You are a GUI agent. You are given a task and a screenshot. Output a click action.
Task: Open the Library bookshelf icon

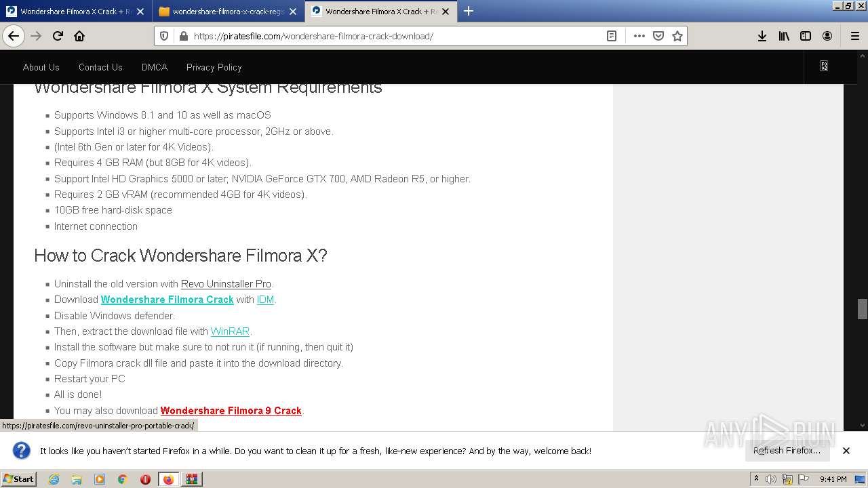coord(784,36)
